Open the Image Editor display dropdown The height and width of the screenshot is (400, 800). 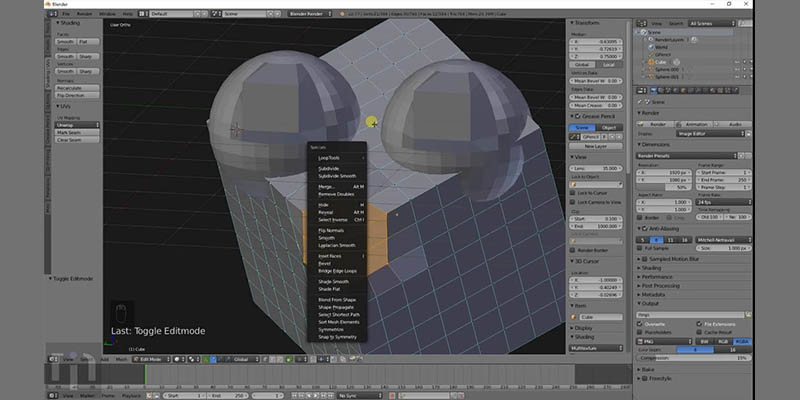click(711, 133)
